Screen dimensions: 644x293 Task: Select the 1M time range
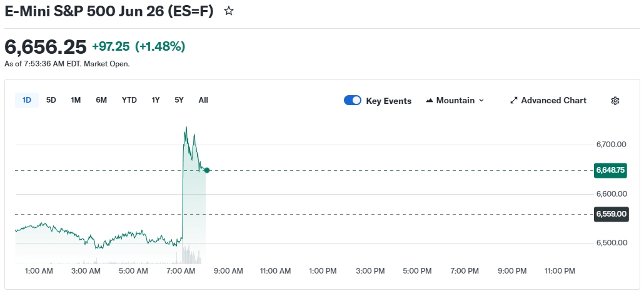pos(76,100)
